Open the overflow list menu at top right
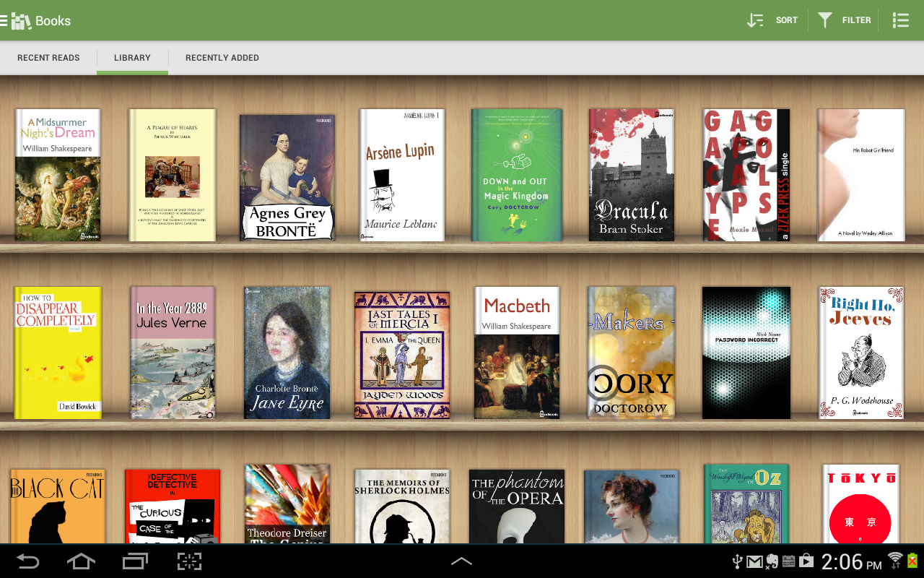 tap(900, 20)
